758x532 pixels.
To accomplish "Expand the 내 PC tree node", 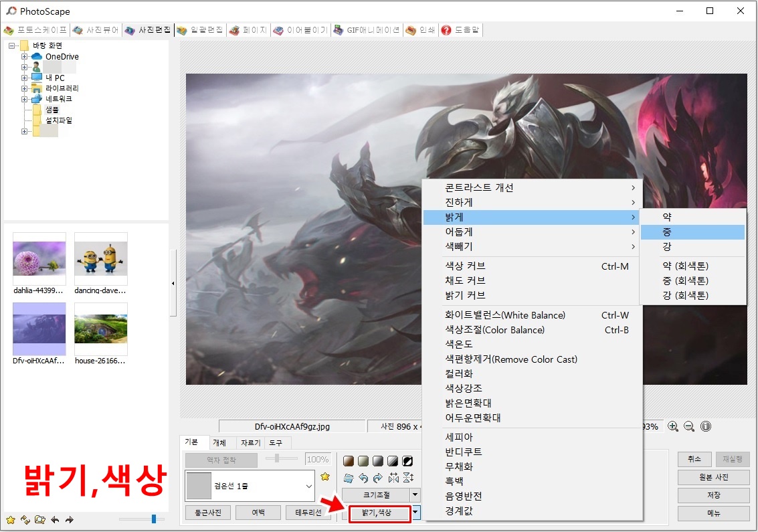I will (23, 78).
